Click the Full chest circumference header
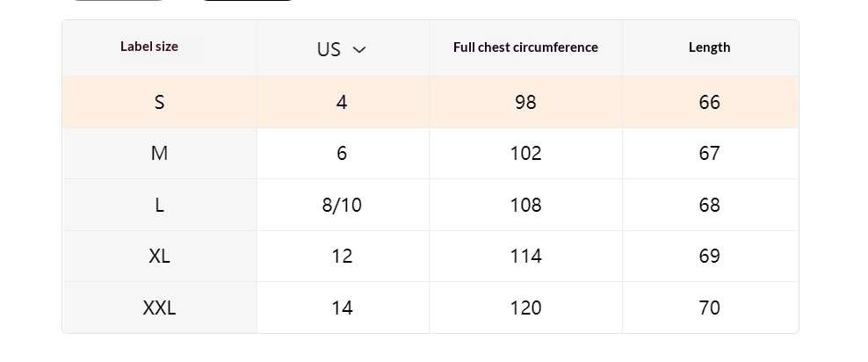This screenshot has width=868, height=362. tap(525, 47)
